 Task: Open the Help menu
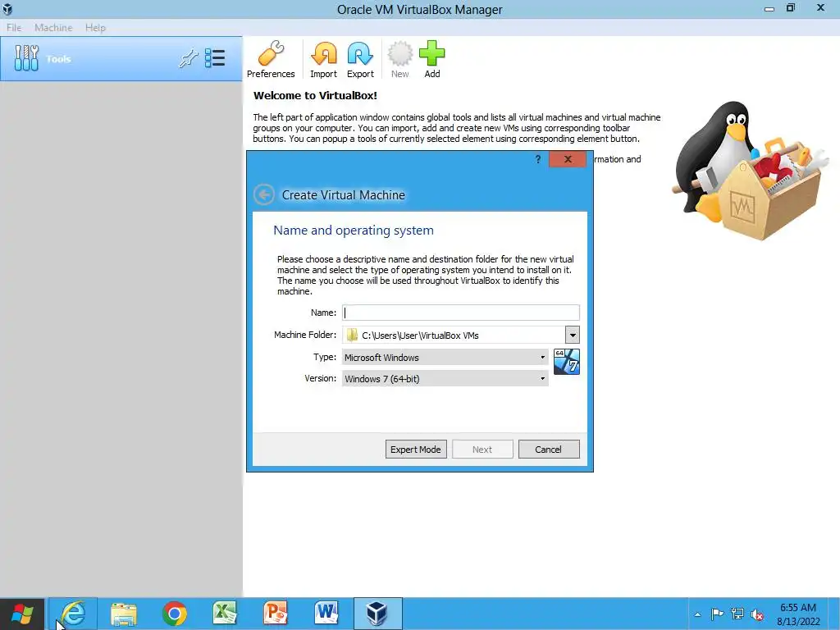[95, 28]
